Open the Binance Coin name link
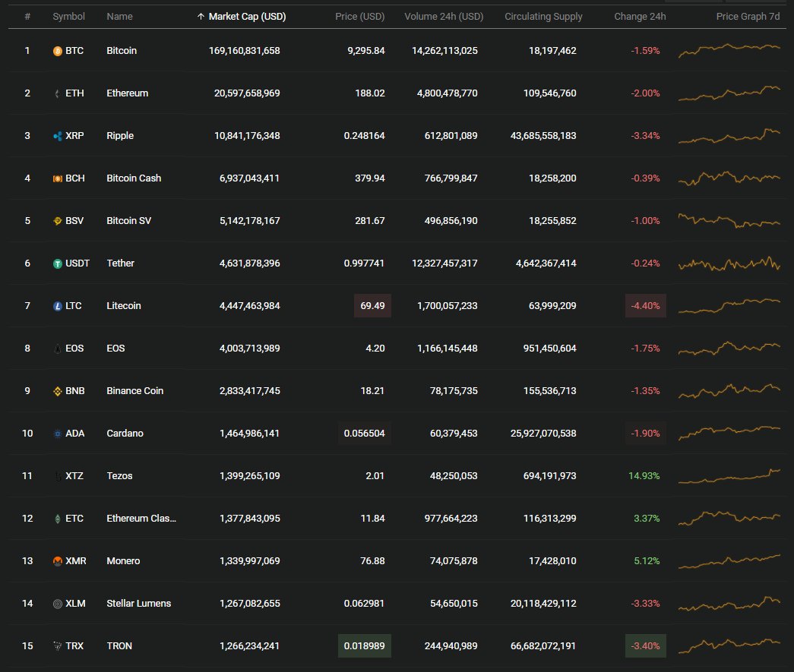Viewport: 794px width, 672px height. click(134, 390)
